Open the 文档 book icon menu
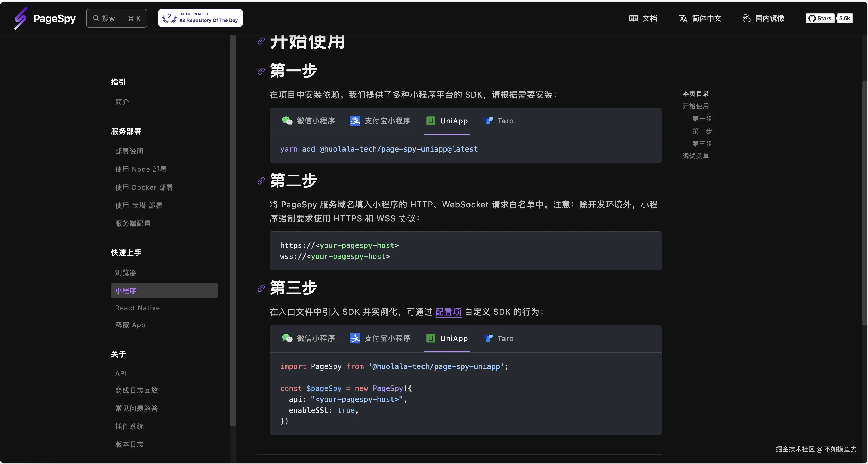This screenshot has height=464, width=868. click(x=633, y=18)
